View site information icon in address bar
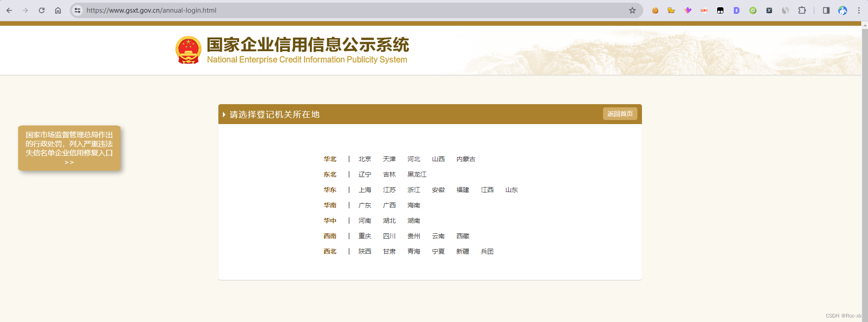This screenshot has width=868, height=322. pos(77,10)
